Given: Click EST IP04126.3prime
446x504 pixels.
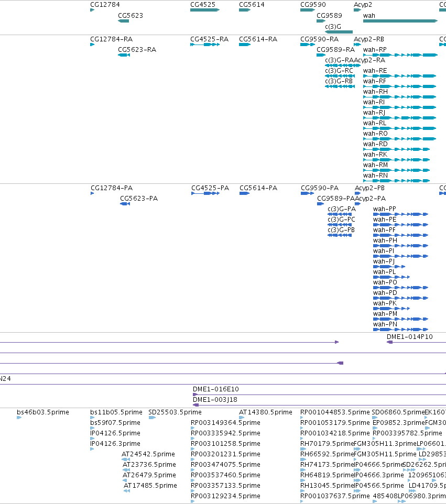Looking at the screenshot, I should pyautogui.click(x=115, y=444).
